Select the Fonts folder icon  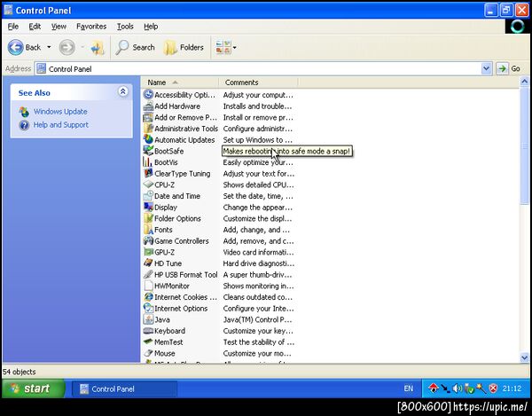pyautogui.click(x=148, y=230)
